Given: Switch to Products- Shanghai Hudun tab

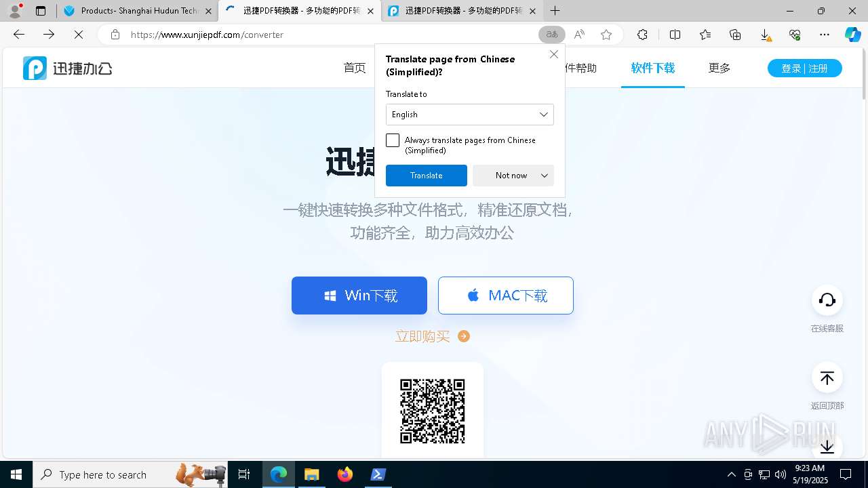Looking at the screenshot, I should point(138,11).
